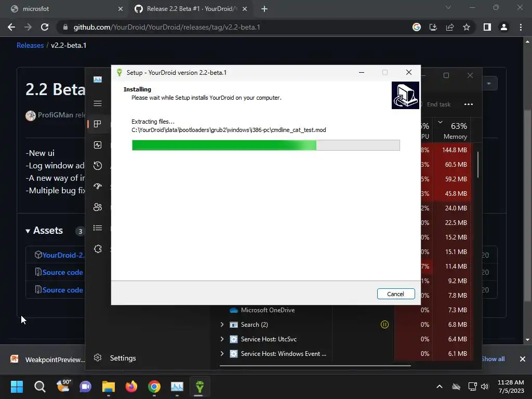
Task: Close the downloads bar
Action: coord(523,359)
